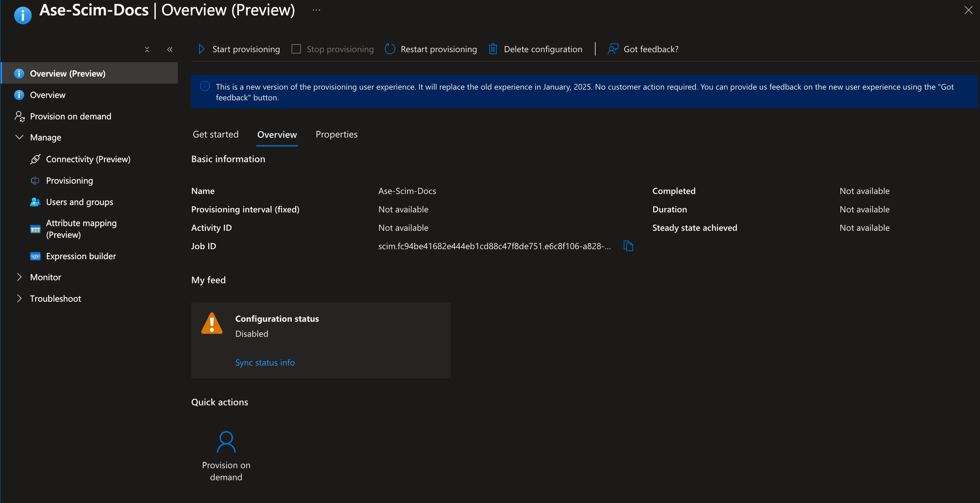Click the Got feedback person icon

pyautogui.click(x=612, y=49)
